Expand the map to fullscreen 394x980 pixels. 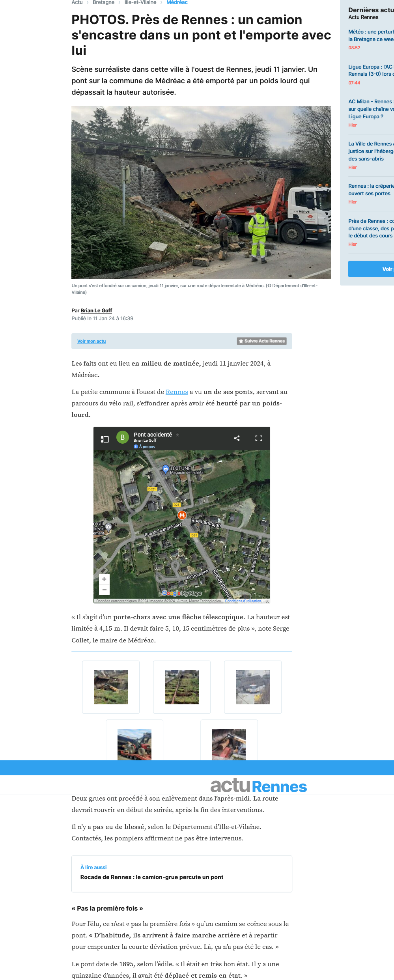(259, 438)
